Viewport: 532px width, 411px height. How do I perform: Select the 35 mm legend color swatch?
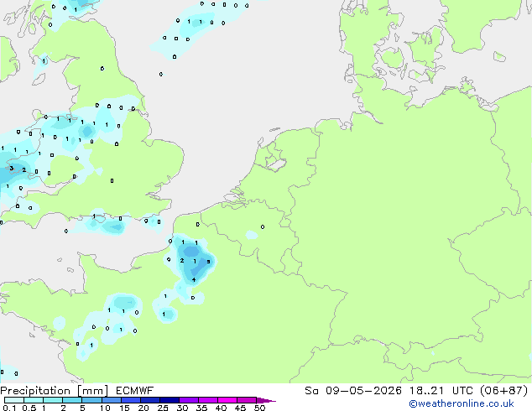tap(207, 400)
